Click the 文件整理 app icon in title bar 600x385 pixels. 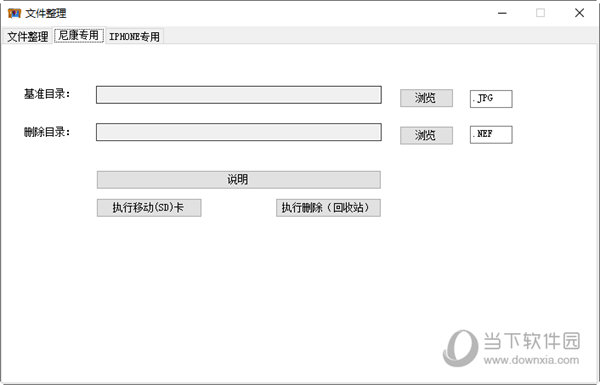14,13
